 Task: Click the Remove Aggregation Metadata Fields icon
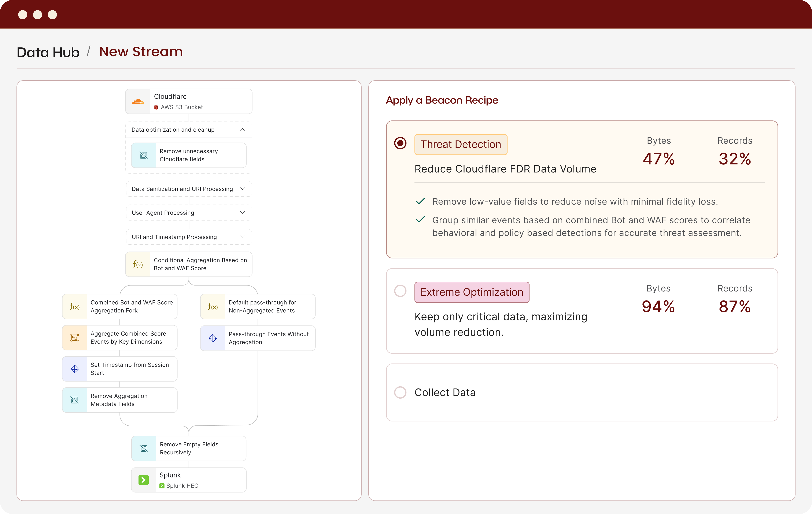(74, 400)
